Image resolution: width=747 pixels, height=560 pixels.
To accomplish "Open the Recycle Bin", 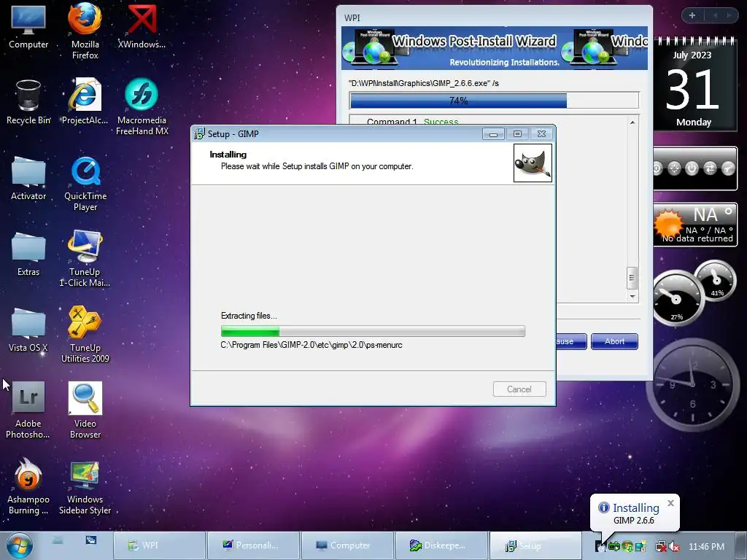I will click(x=28, y=102).
